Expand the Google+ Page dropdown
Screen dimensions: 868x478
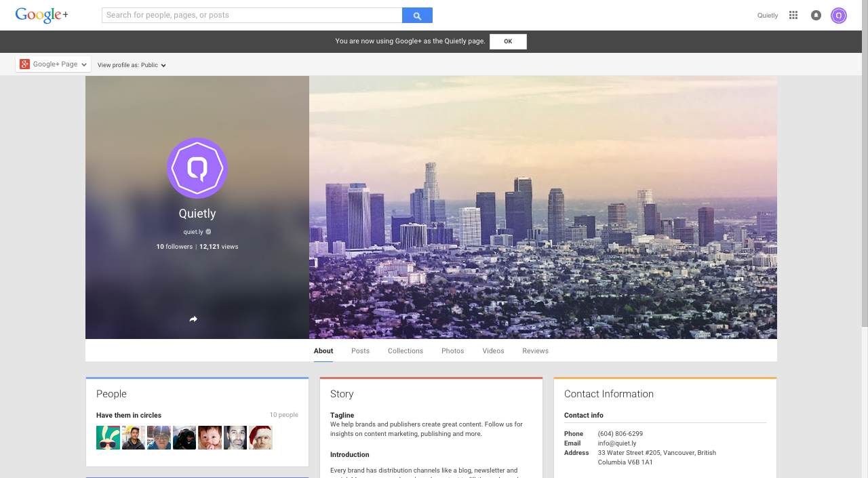[x=53, y=64]
